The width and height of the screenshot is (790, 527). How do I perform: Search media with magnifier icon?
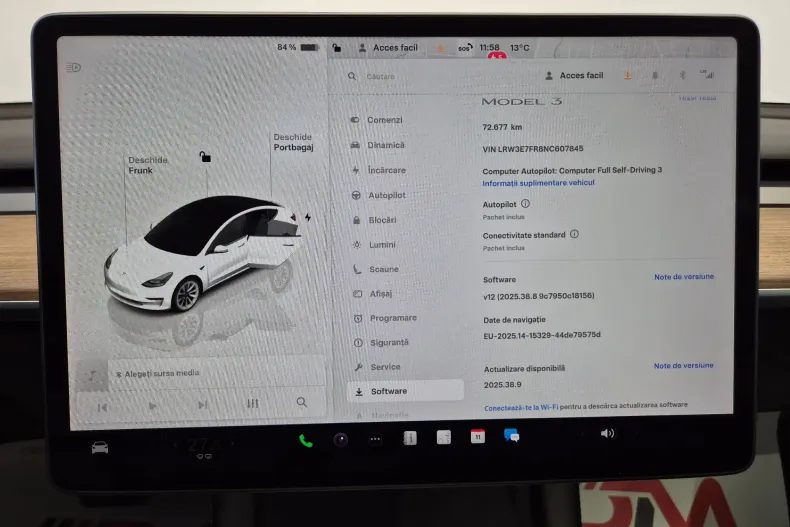tap(302, 402)
